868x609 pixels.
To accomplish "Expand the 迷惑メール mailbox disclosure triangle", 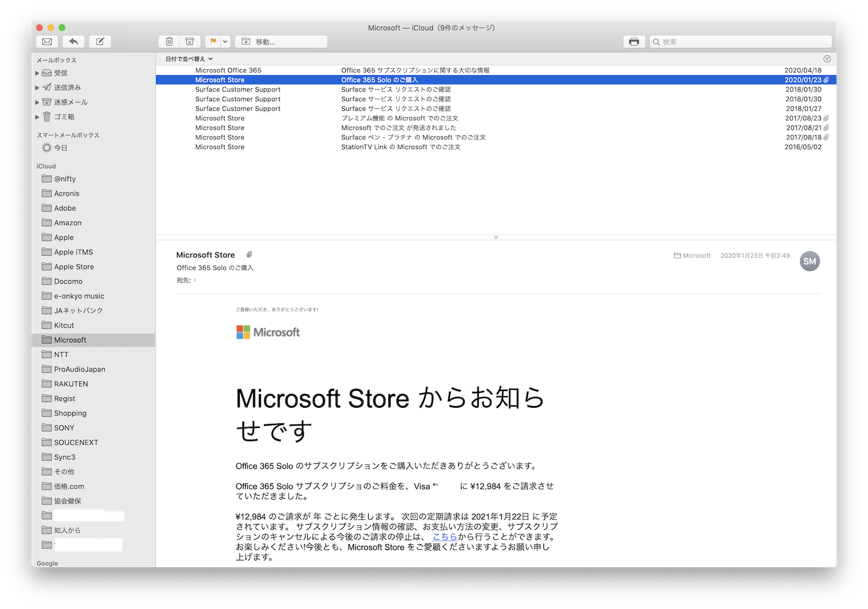I will point(37,102).
